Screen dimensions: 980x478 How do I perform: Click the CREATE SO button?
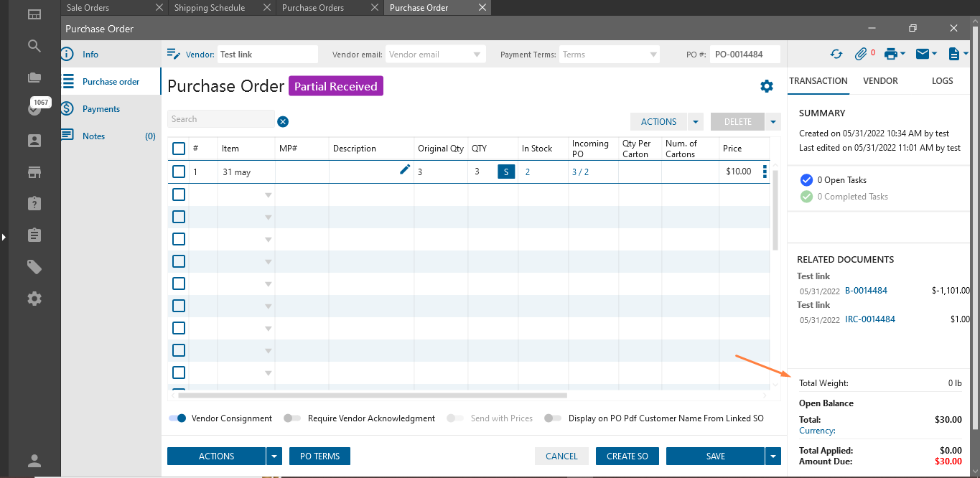pyautogui.click(x=627, y=456)
